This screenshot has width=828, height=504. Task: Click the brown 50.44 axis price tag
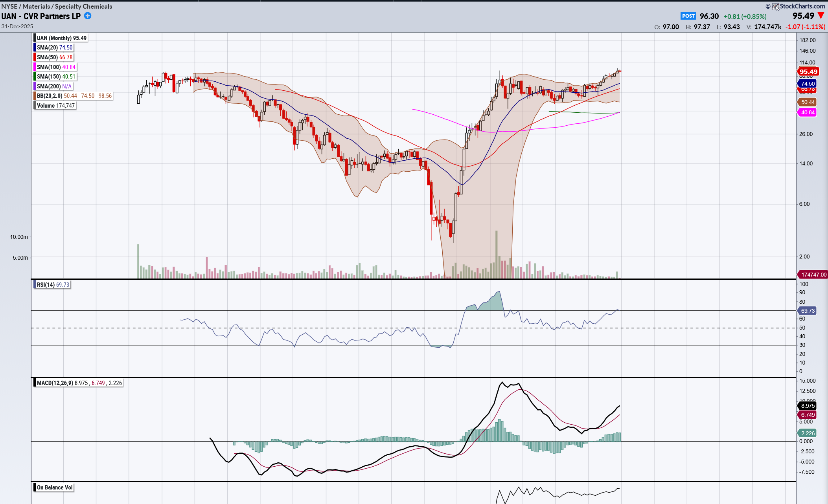point(808,102)
